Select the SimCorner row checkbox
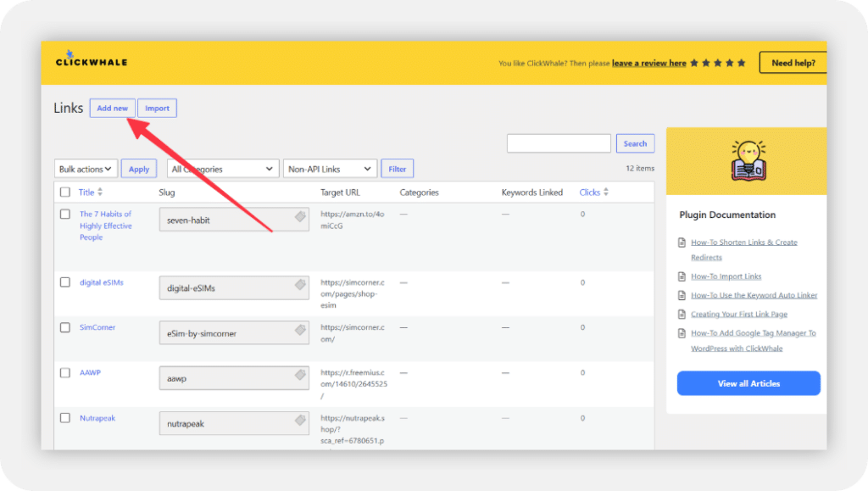This screenshot has height=491, width=868. (65, 327)
